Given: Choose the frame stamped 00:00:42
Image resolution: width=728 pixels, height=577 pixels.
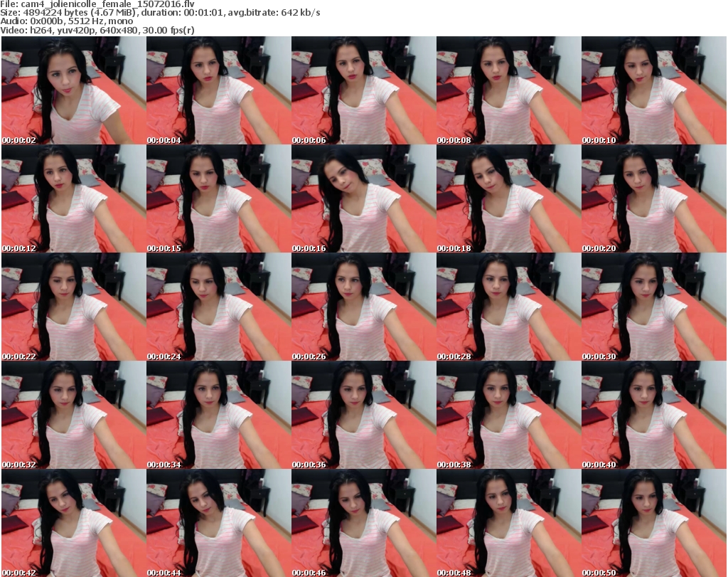Looking at the screenshot, I should (x=74, y=523).
